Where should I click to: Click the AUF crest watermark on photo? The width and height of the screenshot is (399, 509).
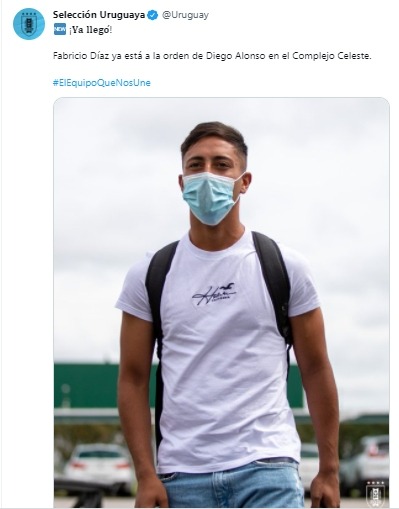point(375,494)
